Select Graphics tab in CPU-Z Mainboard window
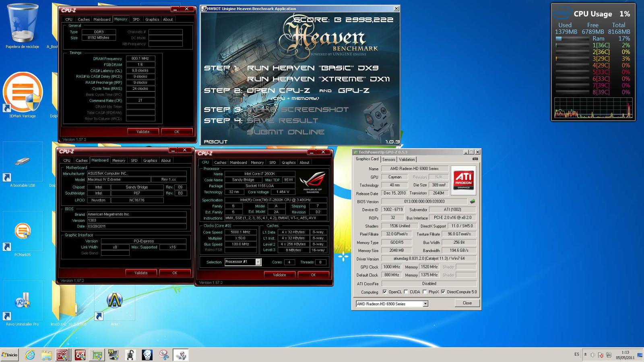 click(150, 160)
